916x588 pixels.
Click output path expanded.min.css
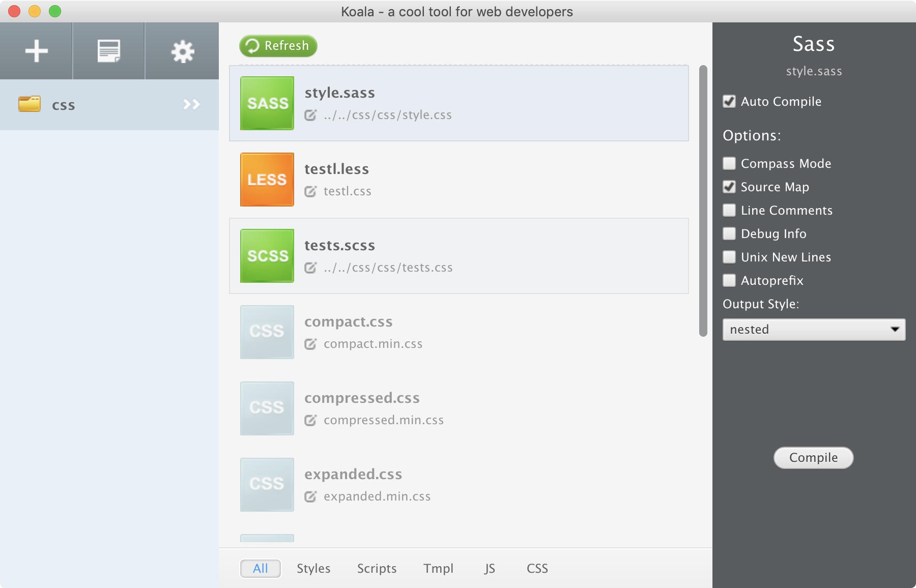pos(377,496)
